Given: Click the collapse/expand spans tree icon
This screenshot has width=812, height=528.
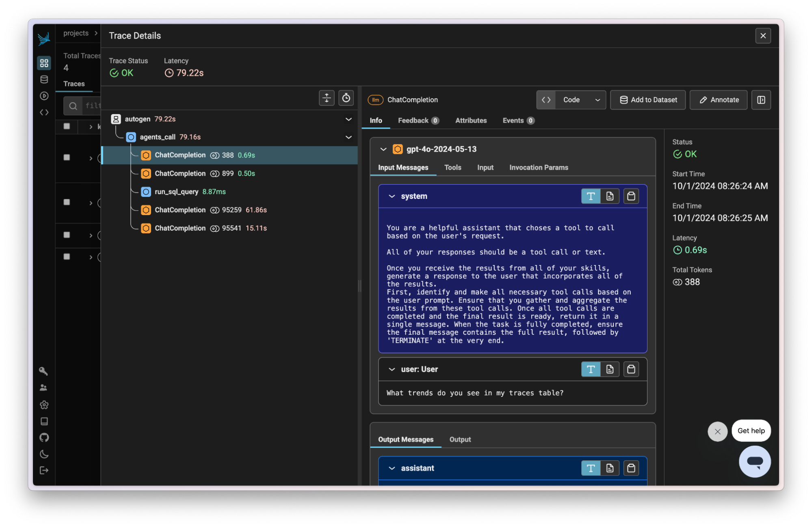Looking at the screenshot, I should (x=327, y=98).
